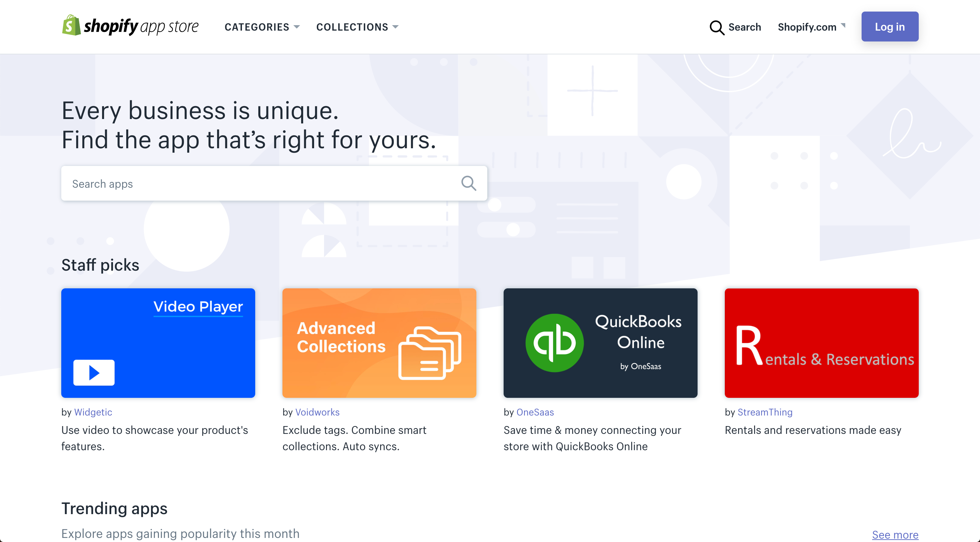Screen dimensions: 980x542
Task: Click the green QuickBooks qb logo
Action: point(554,343)
